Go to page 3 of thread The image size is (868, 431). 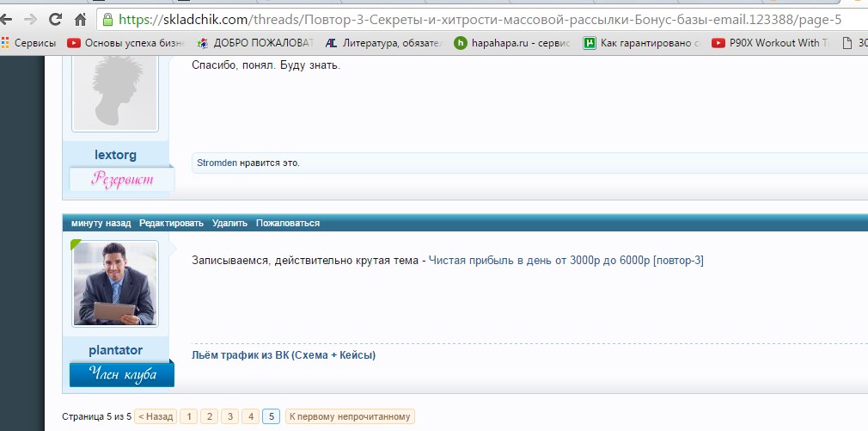(229, 416)
